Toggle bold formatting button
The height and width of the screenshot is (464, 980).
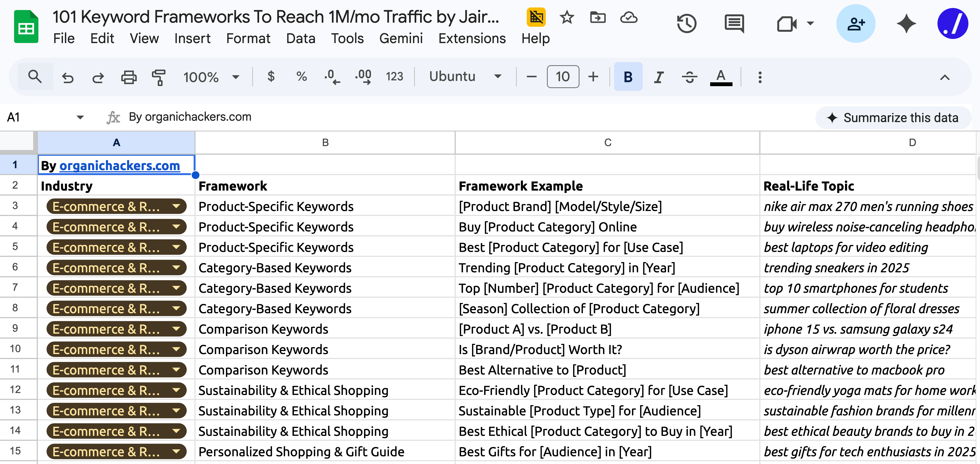628,77
